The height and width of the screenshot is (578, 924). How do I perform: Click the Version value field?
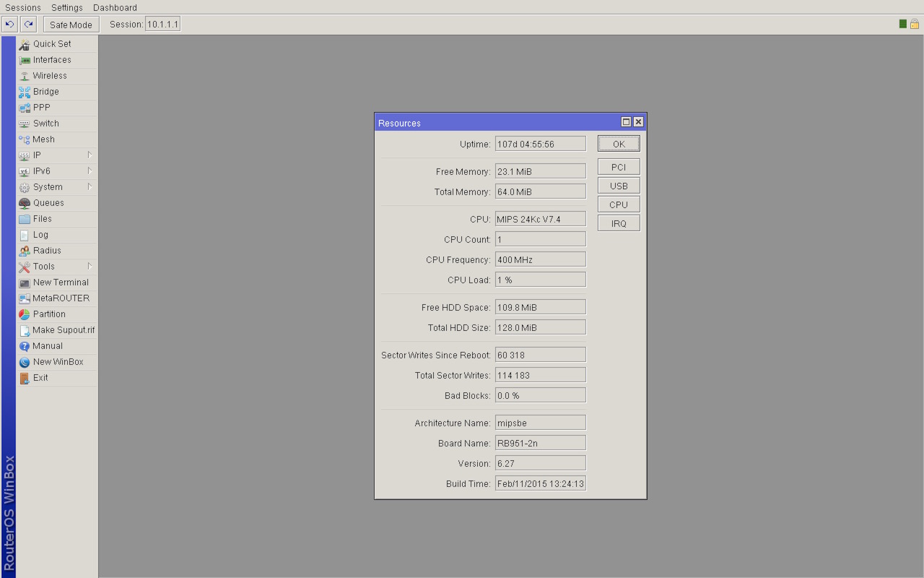(x=541, y=463)
